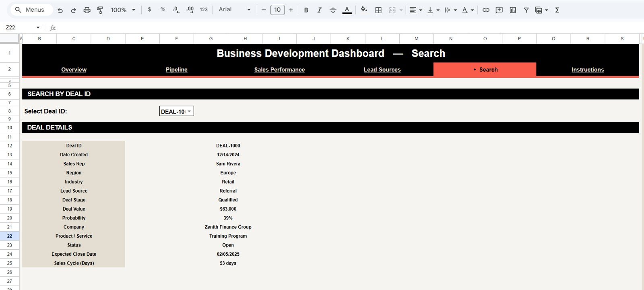
Task: Open the functions sigma menu
Action: tap(557, 10)
